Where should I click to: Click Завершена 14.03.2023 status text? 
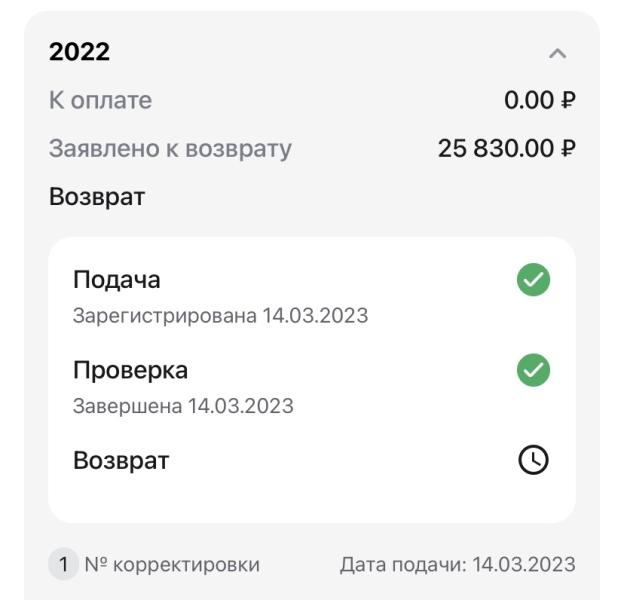[183, 406]
